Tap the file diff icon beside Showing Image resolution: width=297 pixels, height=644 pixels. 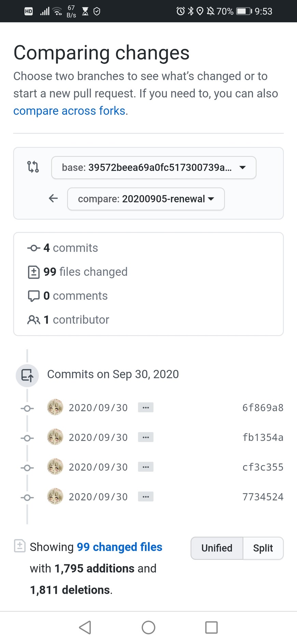[x=20, y=546]
